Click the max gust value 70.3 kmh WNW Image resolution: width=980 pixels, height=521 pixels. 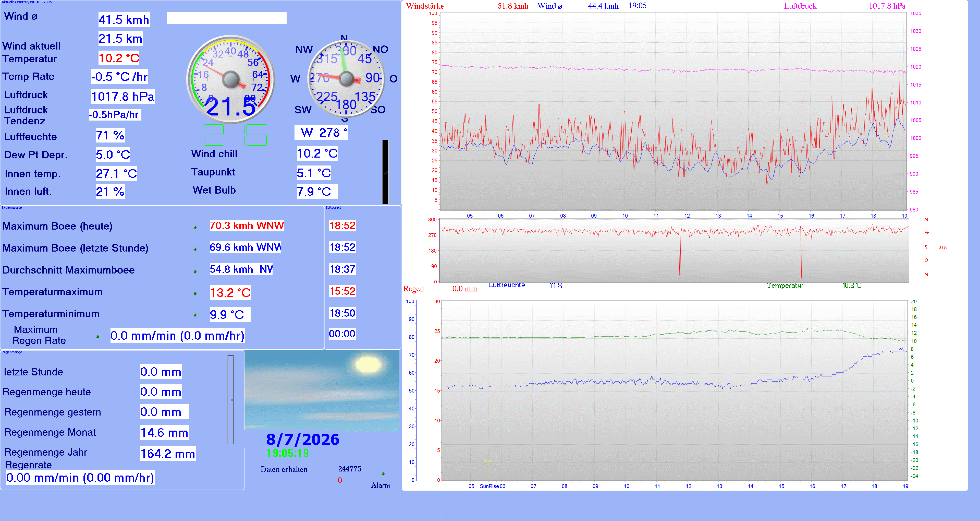(x=247, y=226)
